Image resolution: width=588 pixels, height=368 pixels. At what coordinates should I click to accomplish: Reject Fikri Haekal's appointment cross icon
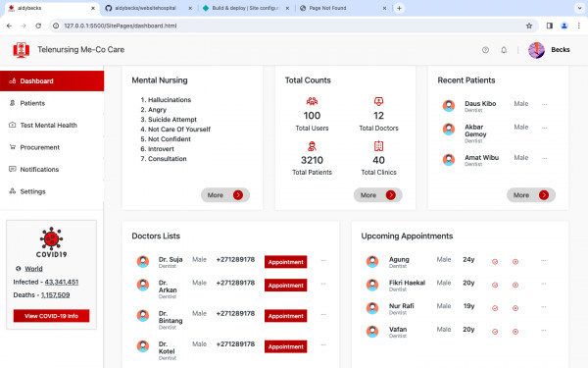515,285
